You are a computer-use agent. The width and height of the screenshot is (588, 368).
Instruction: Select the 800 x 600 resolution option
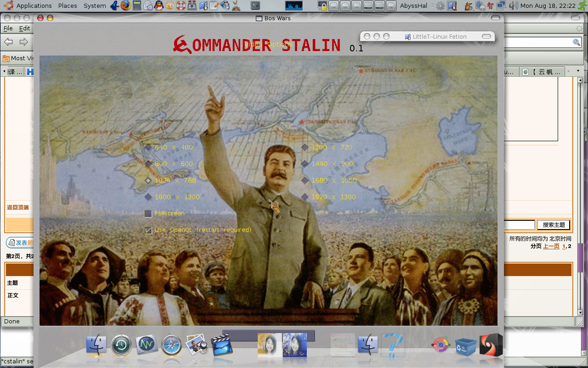(x=169, y=164)
